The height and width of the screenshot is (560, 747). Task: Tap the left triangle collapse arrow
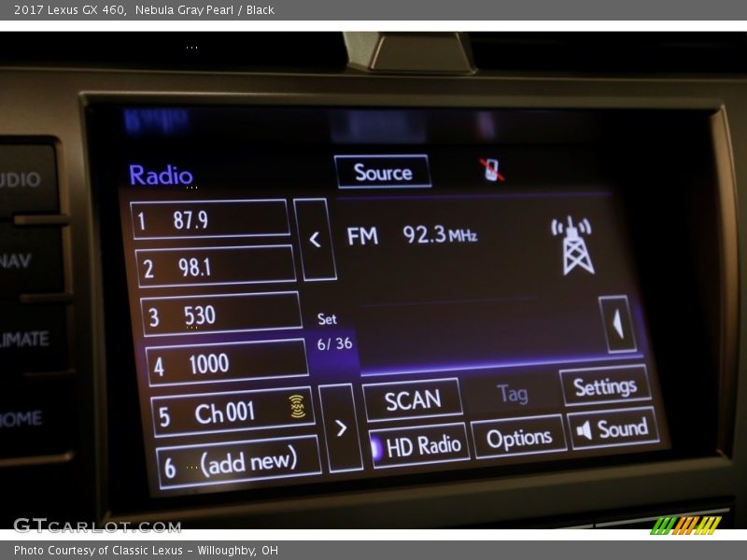point(618,324)
